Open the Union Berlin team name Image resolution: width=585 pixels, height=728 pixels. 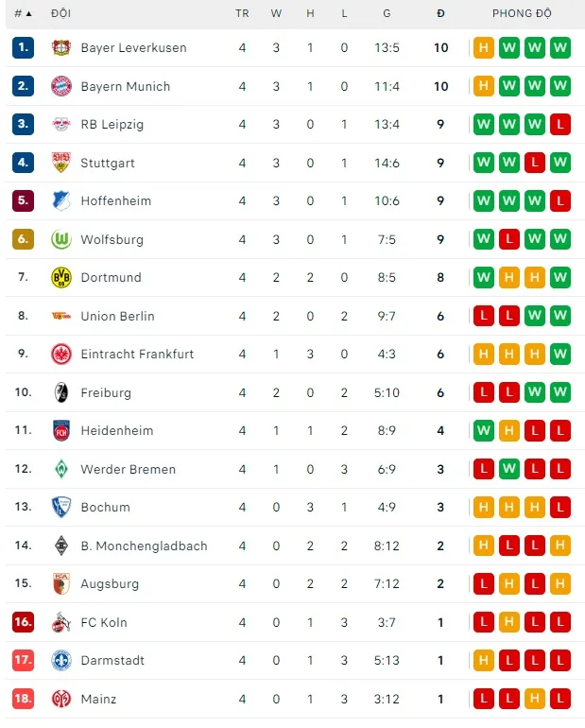coord(117,316)
